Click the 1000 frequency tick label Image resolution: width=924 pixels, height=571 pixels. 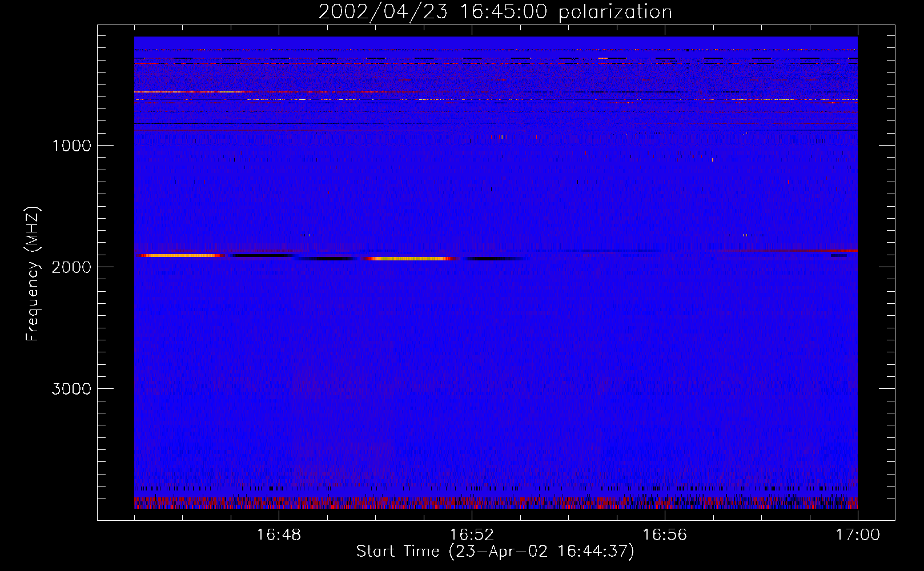(x=71, y=146)
